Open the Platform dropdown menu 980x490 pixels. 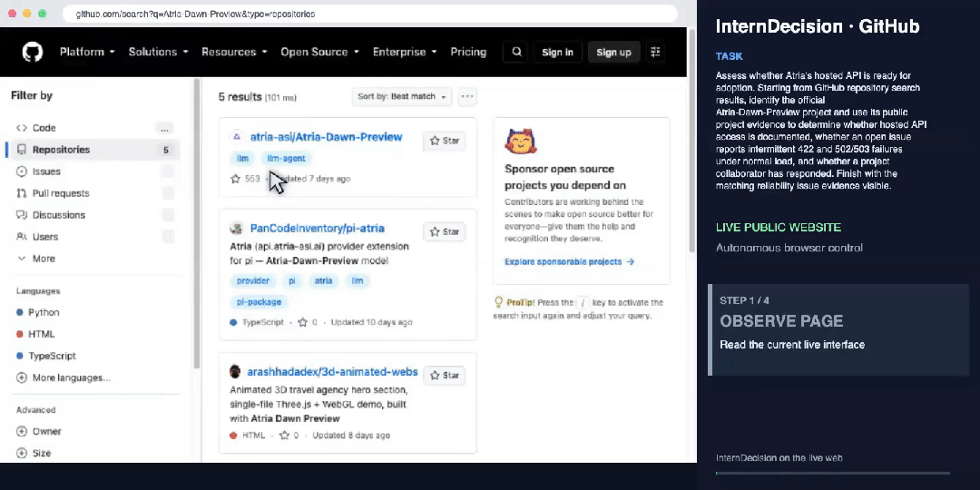87,52
